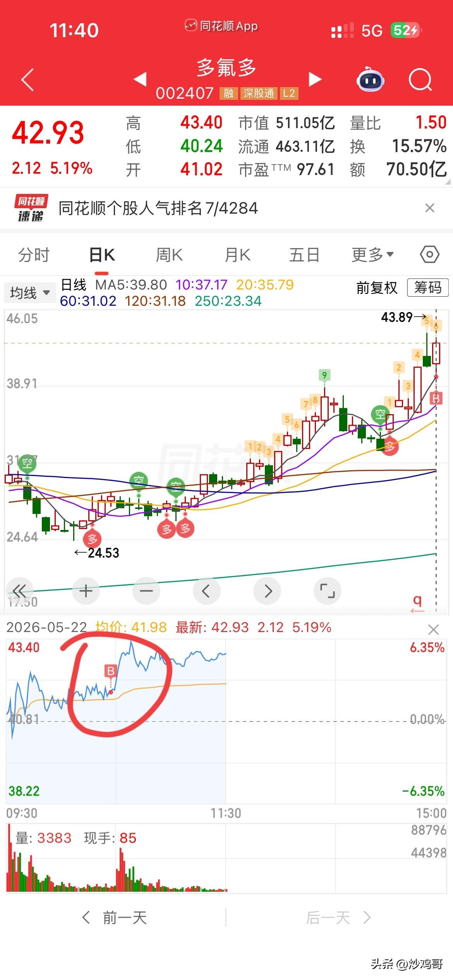This screenshot has width=453, height=980.
Task: Tap the B buy marker on daily chart
Action: (x=436, y=397)
